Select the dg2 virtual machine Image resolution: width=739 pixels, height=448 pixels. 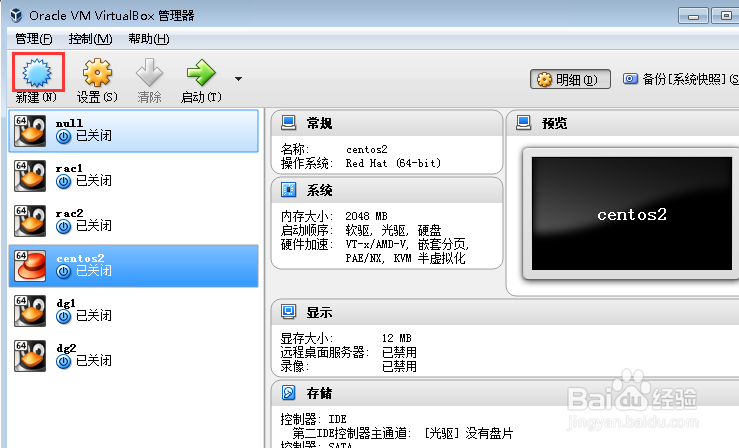click(133, 356)
